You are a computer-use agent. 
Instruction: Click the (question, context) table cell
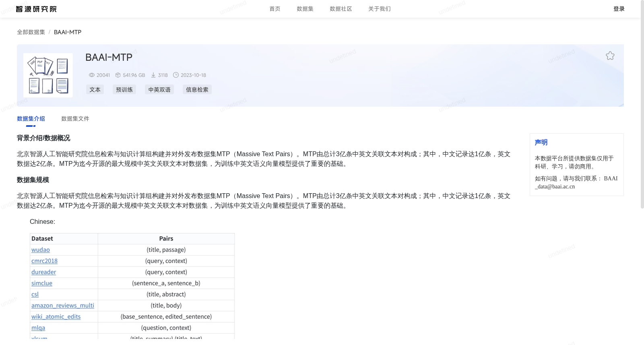coord(166,328)
